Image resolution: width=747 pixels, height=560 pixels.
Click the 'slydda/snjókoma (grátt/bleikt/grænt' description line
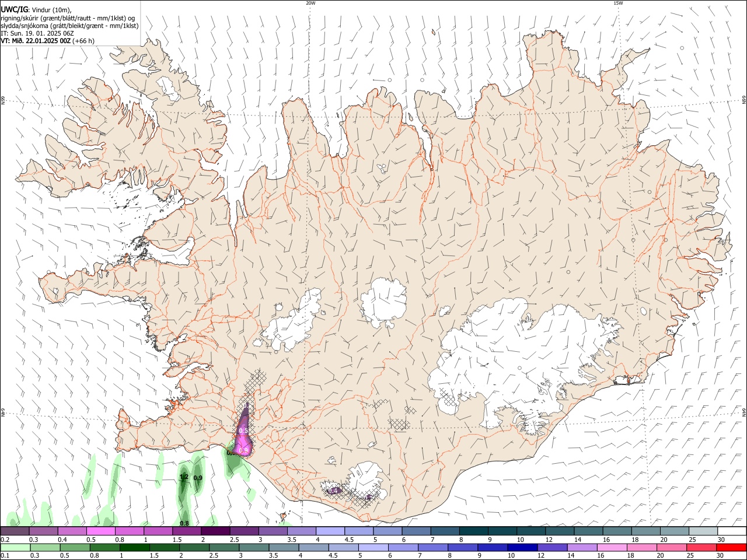[69, 26]
